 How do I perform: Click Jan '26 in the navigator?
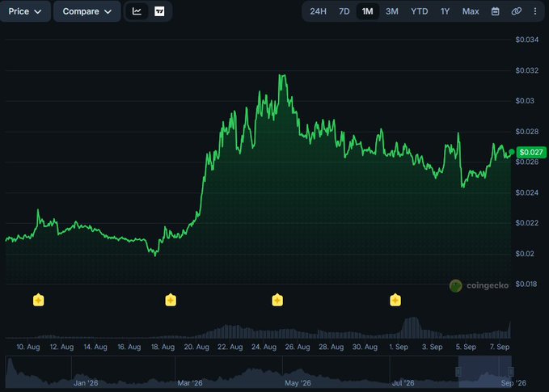[x=86, y=383]
